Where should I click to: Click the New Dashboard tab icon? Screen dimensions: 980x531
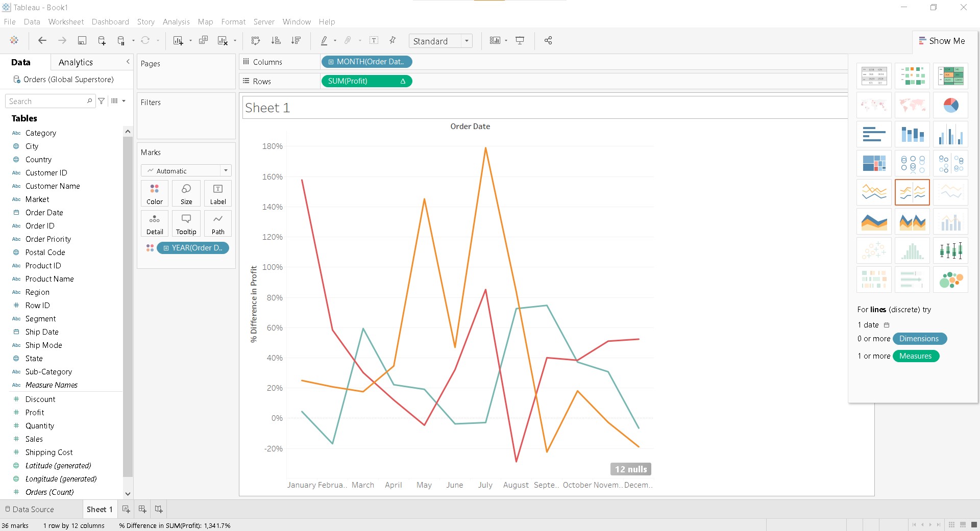point(142,509)
